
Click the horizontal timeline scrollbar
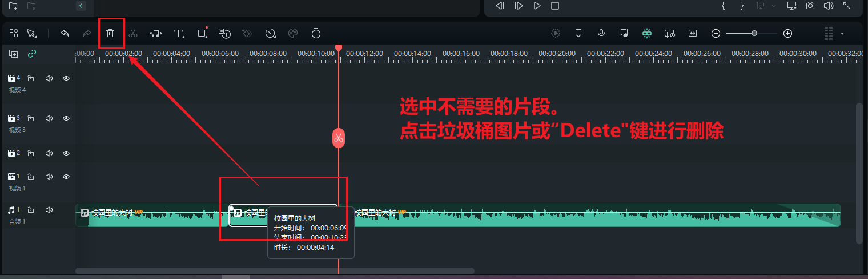(275, 270)
